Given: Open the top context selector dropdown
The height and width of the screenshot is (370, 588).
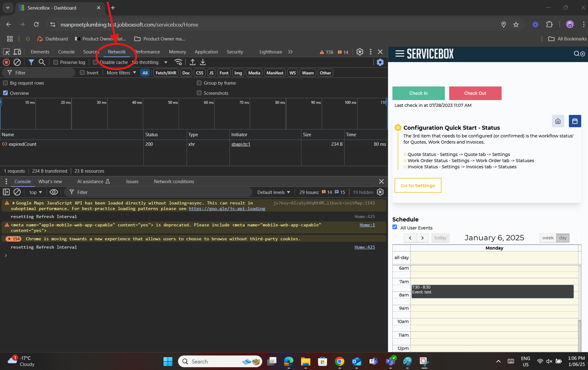Looking at the screenshot, I should (x=35, y=192).
